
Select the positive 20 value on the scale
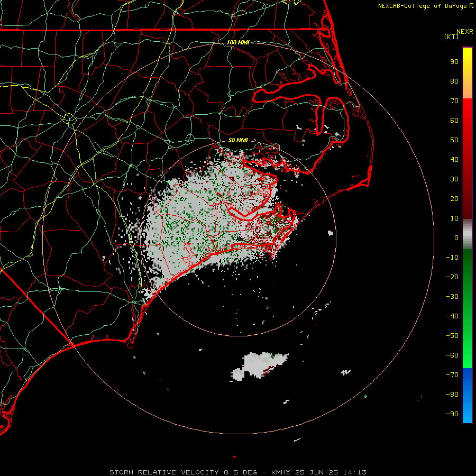[x=454, y=199]
